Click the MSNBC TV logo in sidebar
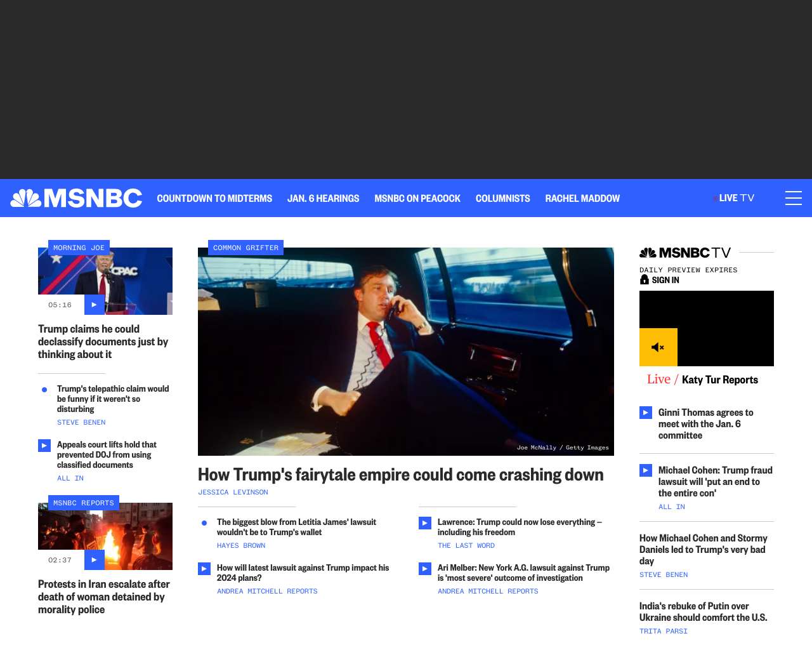 pos(685,253)
